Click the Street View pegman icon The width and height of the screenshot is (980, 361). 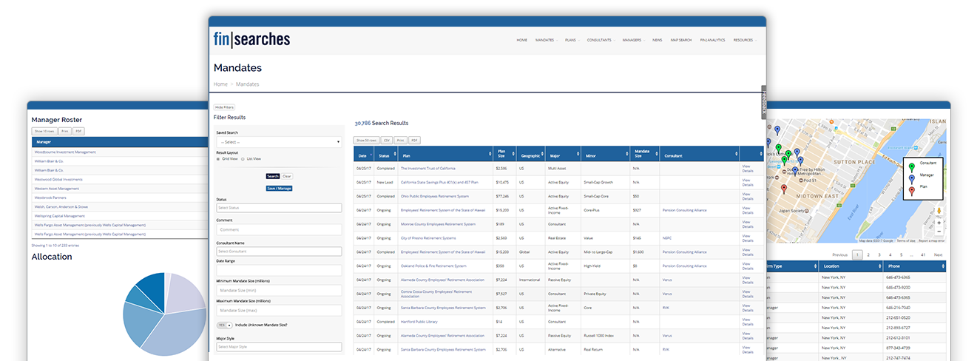(x=939, y=210)
